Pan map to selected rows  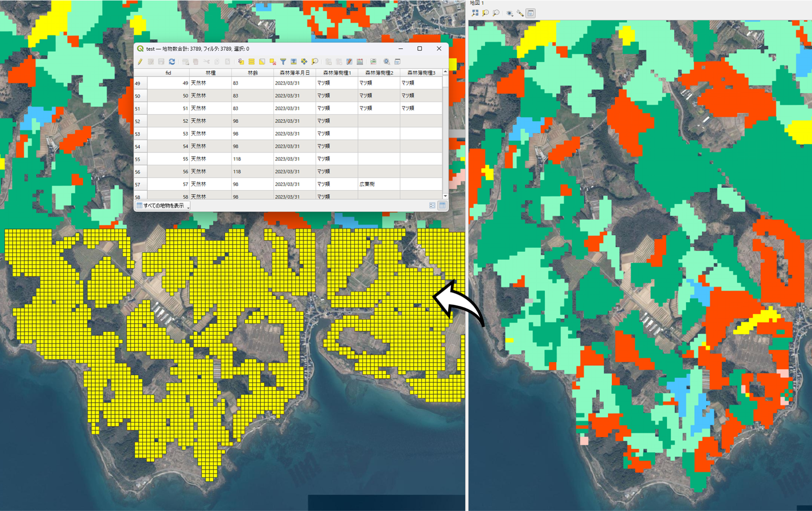304,62
